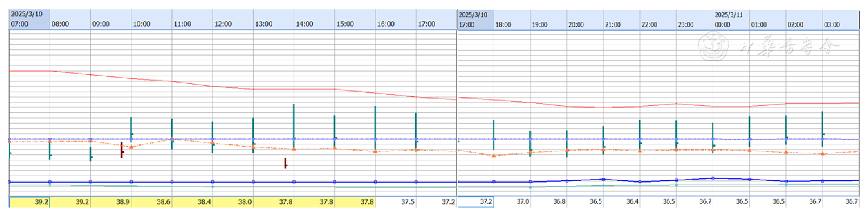Select the 36.4 temperature cell
The height and width of the screenshot is (214, 868).
[x=622, y=202]
